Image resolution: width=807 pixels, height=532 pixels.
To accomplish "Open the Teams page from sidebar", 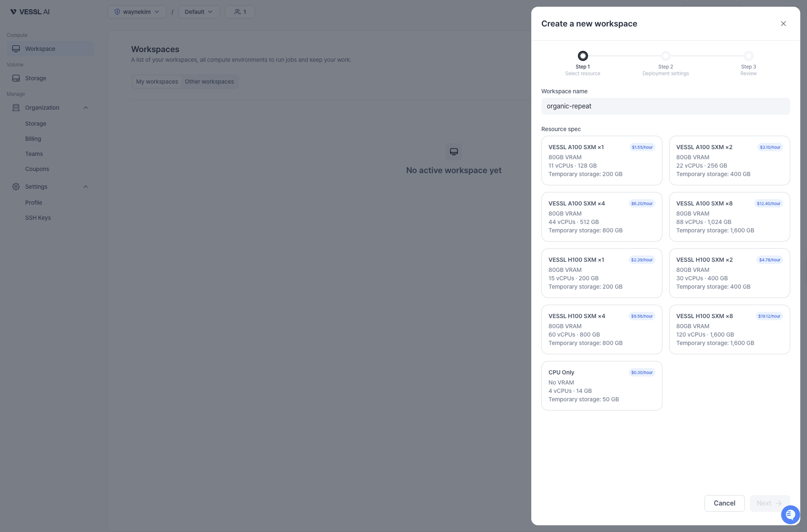I will [x=34, y=153].
